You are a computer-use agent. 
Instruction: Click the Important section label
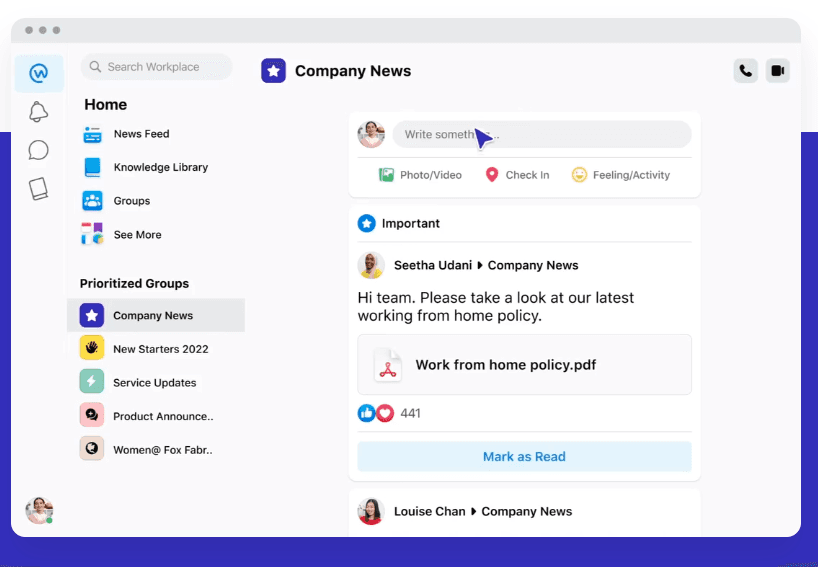[411, 223]
